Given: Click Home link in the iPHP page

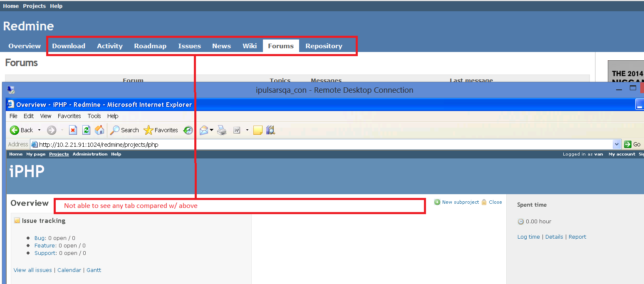Looking at the screenshot, I should pos(16,154).
